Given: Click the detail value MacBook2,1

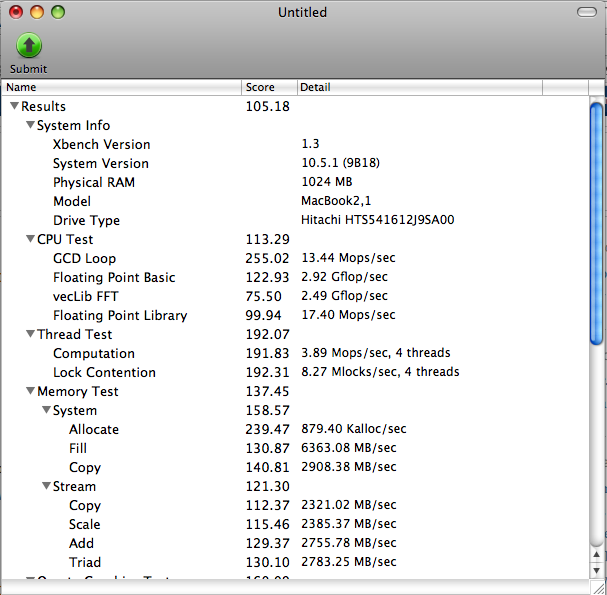Looking at the screenshot, I should click(x=336, y=201).
